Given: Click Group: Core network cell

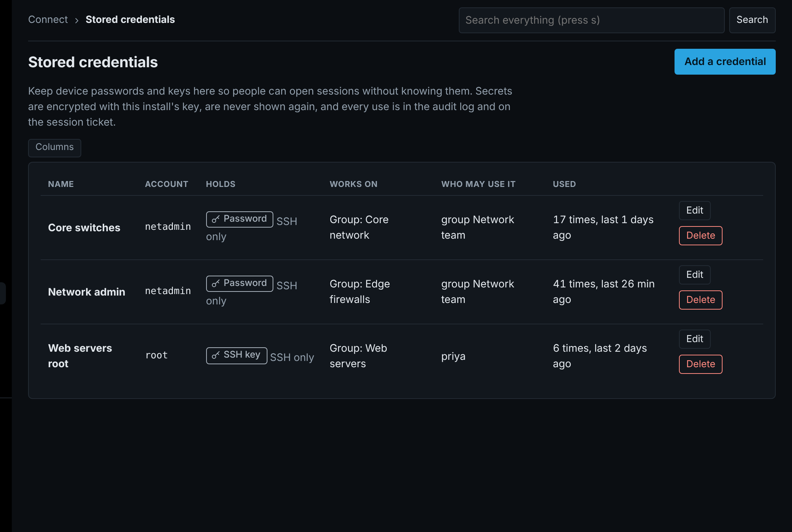Looking at the screenshot, I should coord(359,227).
